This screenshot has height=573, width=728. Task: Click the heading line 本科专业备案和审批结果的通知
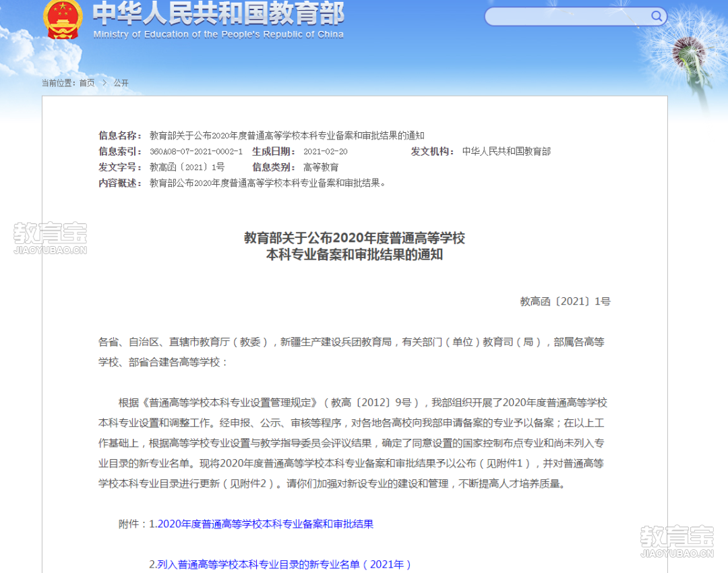[355, 254]
